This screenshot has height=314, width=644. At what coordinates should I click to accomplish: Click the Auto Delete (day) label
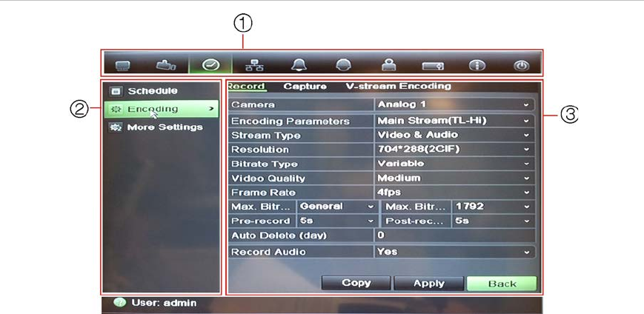tap(279, 235)
